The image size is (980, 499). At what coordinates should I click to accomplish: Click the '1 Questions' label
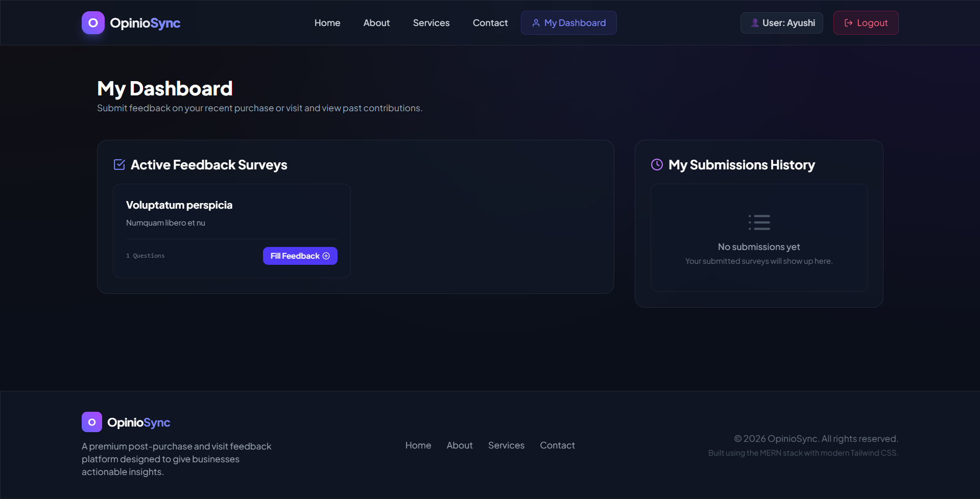click(146, 256)
